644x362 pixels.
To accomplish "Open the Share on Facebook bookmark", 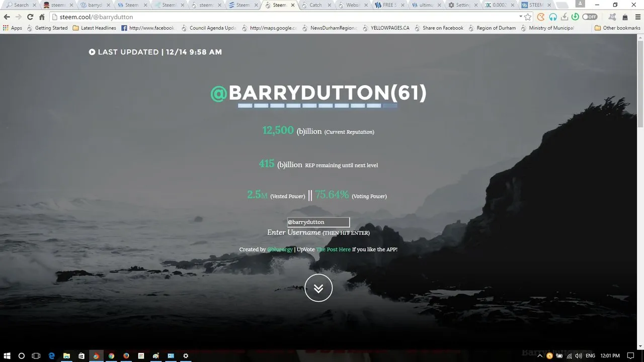I will [x=439, y=28].
